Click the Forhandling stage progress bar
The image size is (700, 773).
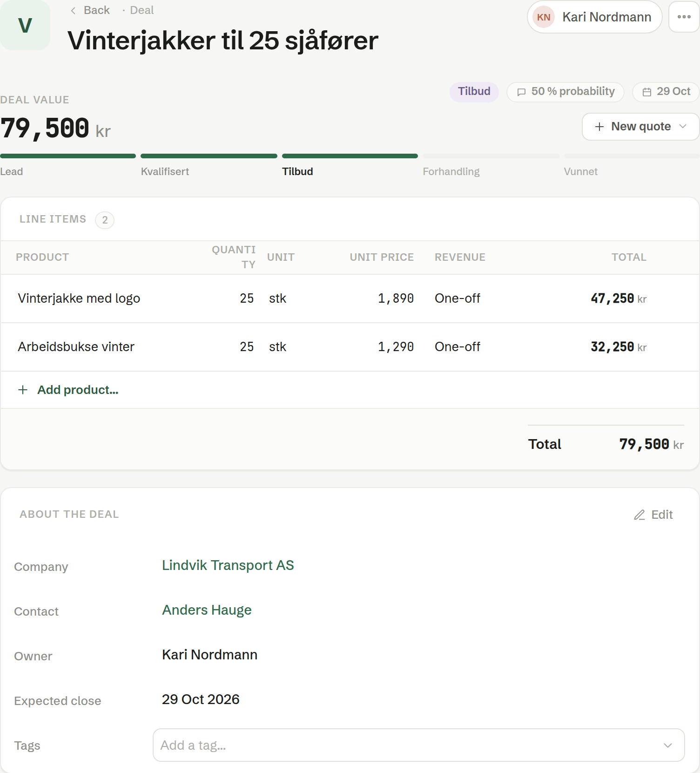(x=491, y=156)
